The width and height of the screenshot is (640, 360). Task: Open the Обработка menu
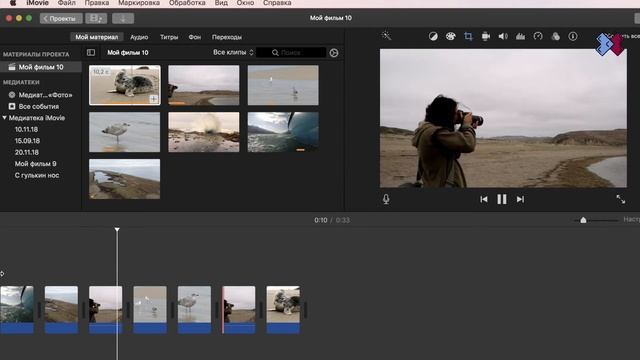pos(187,3)
